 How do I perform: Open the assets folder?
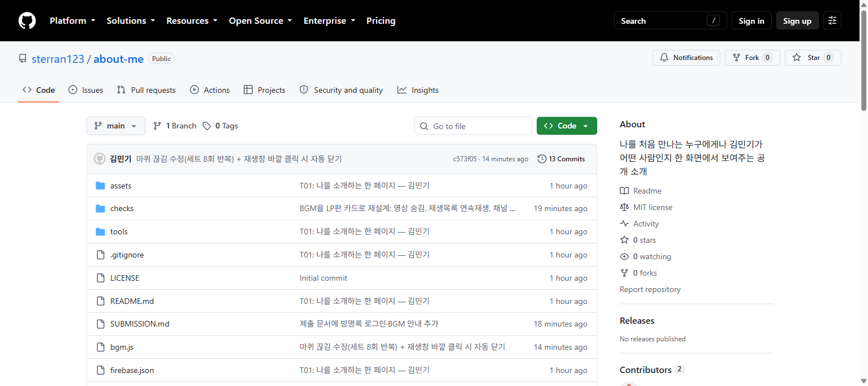coord(120,186)
